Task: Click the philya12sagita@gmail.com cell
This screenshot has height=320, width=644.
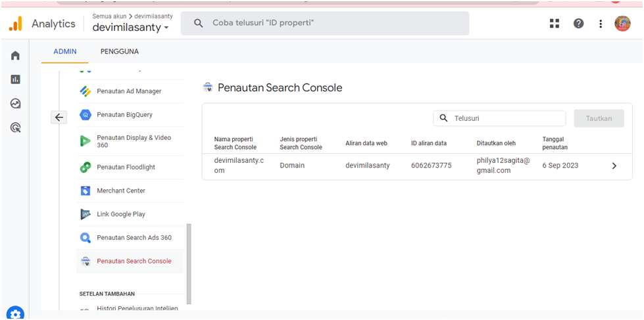Action: (503, 166)
